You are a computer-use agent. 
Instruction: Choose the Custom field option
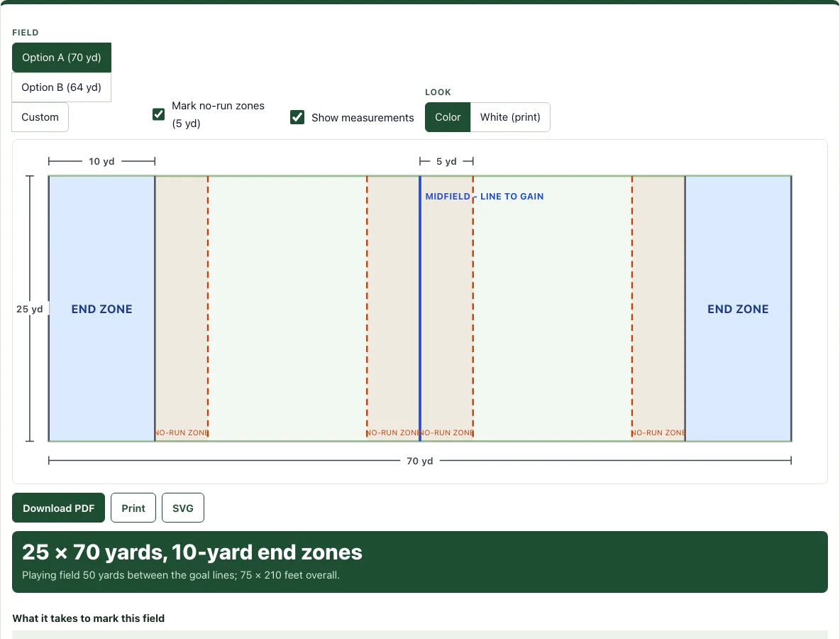[40, 117]
